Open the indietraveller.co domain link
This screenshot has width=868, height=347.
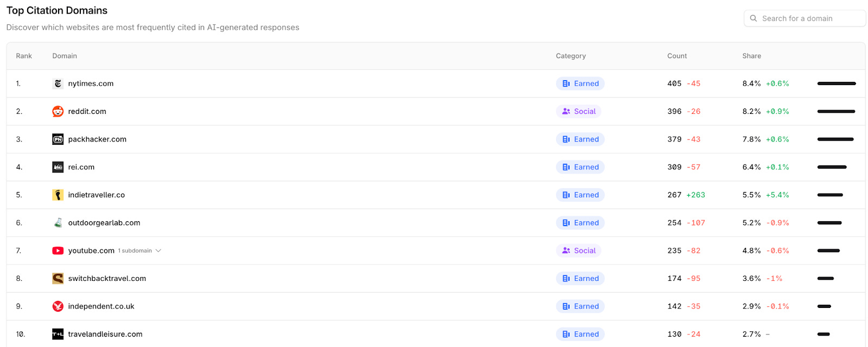[97, 195]
